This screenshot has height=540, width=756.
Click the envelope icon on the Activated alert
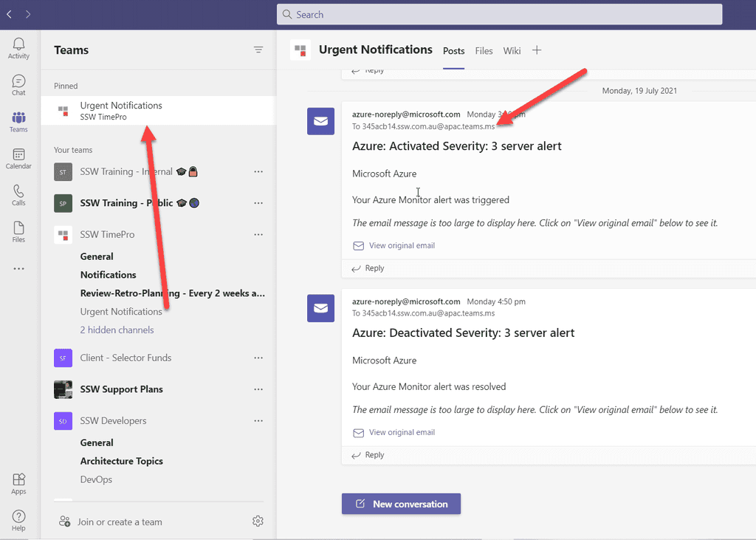[x=320, y=121]
